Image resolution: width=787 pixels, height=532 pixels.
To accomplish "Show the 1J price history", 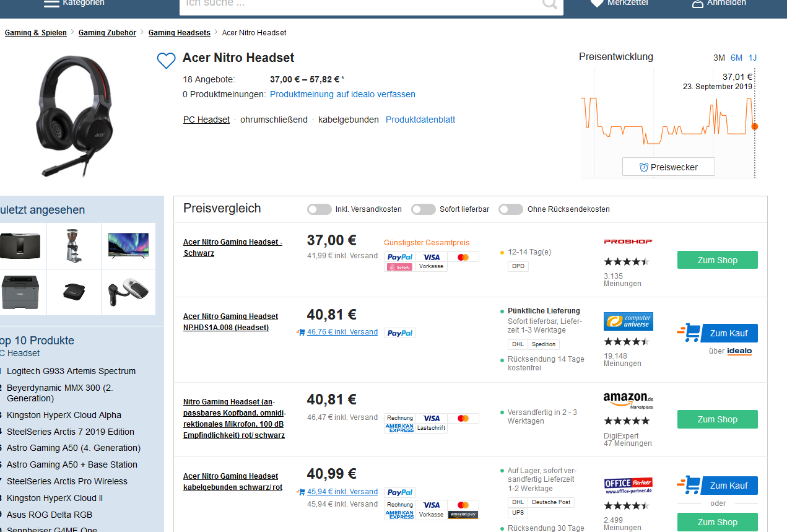I will (752, 58).
